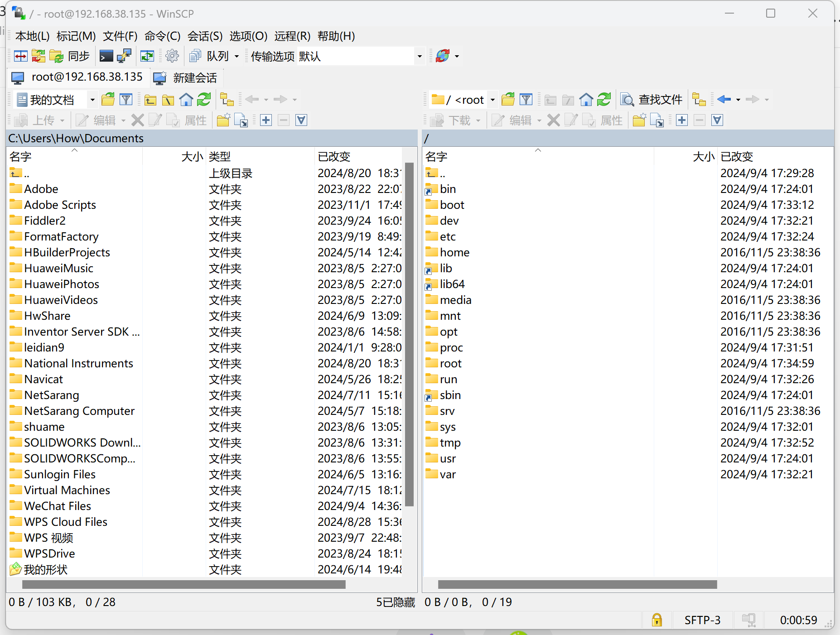Open the 本地(L) menu

point(32,36)
